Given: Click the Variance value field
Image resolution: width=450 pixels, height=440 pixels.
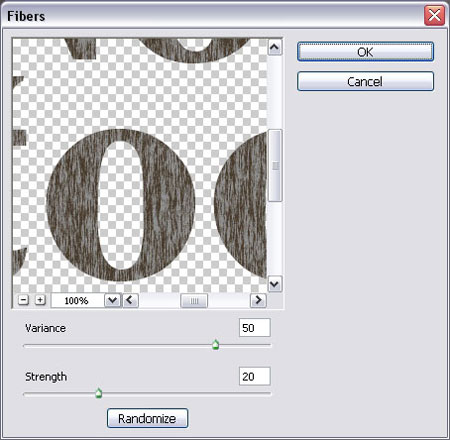Looking at the screenshot, I should (x=255, y=328).
